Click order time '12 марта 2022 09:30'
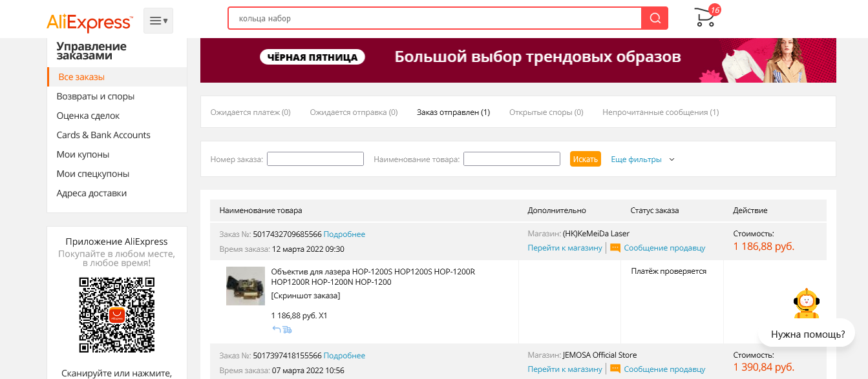868x379 pixels. point(308,249)
